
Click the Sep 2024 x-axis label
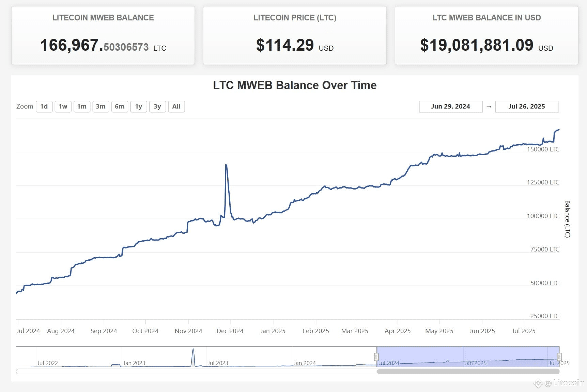coord(104,331)
